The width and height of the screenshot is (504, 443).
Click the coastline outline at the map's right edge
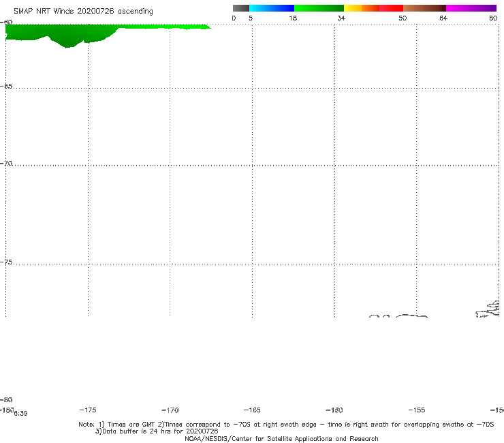(x=488, y=309)
